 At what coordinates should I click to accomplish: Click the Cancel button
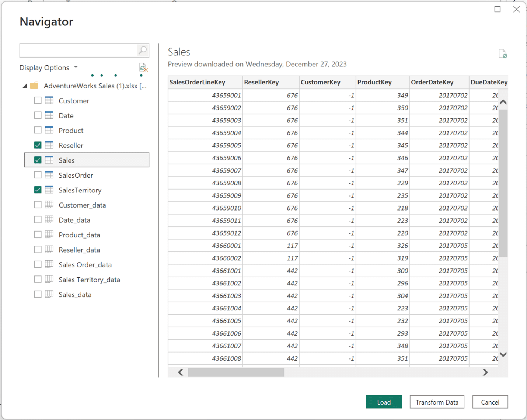(x=490, y=402)
